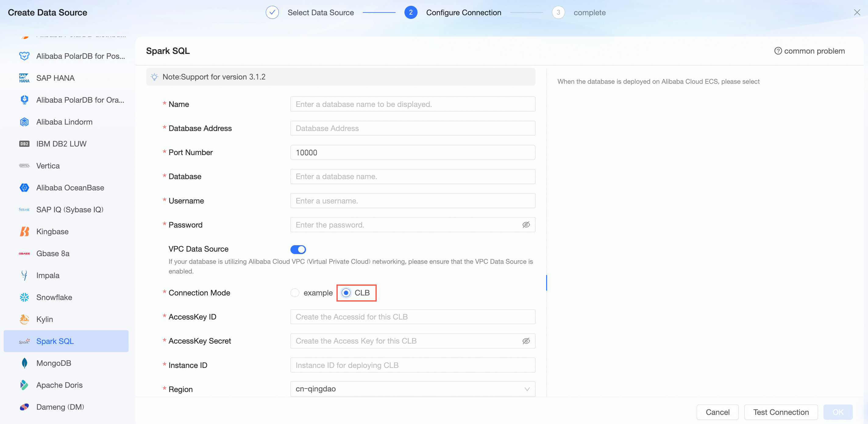Disable the VPC Data Source switch
Image resolution: width=868 pixels, height=424 pixels.
(298, 249)
